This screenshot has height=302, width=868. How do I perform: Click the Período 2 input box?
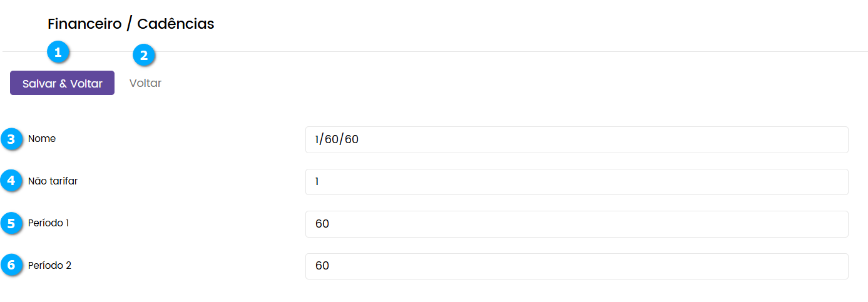(576, 266)
